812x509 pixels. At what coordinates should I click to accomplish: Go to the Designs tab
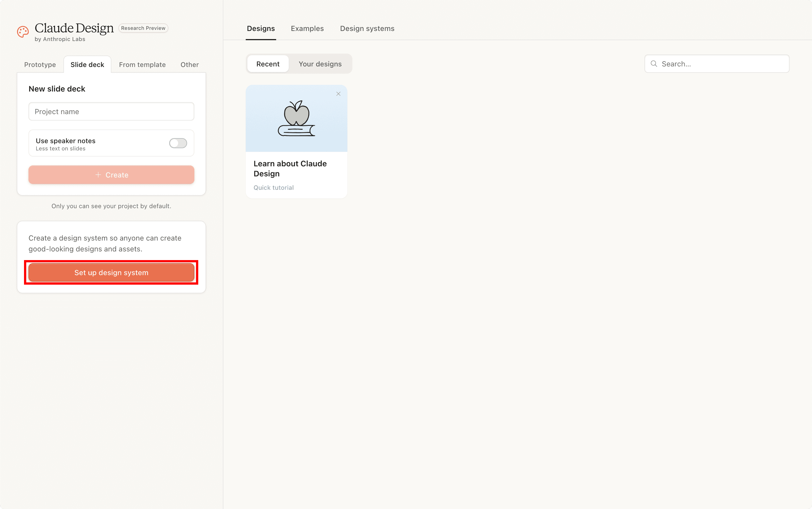pos(261,29)
